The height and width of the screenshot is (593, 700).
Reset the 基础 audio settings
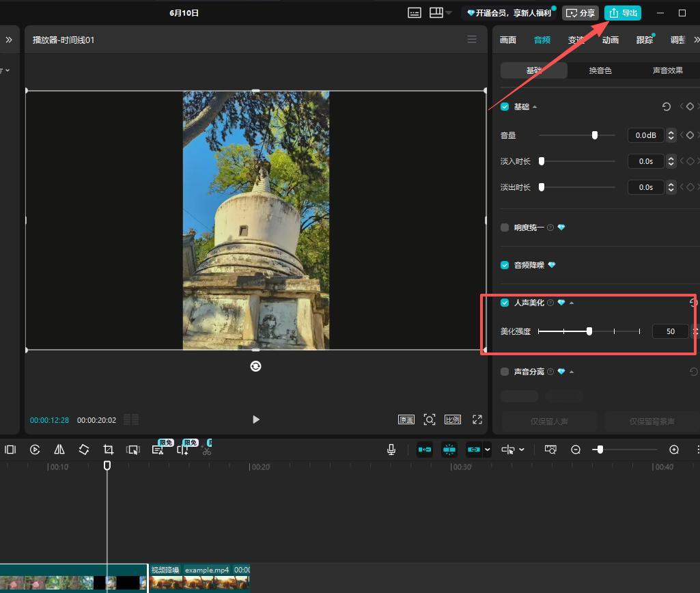667,107
